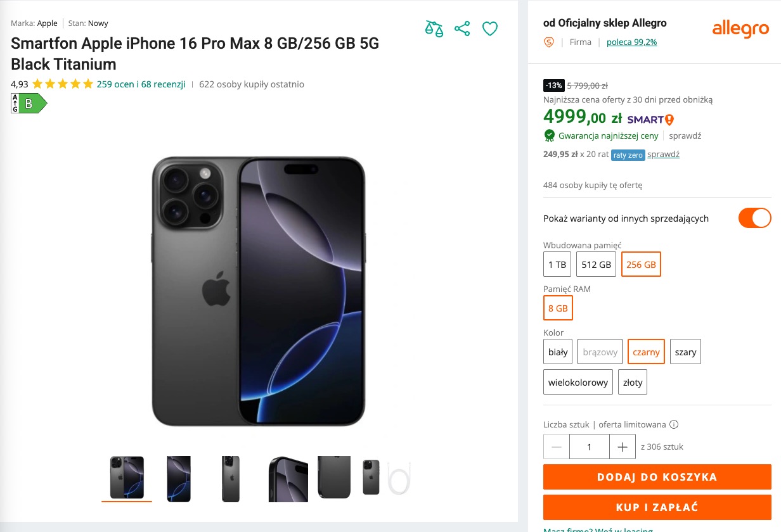Click the Allegro logo
Image resolution: width=781 pixels, height=532 pixels.
click(740, 28)
